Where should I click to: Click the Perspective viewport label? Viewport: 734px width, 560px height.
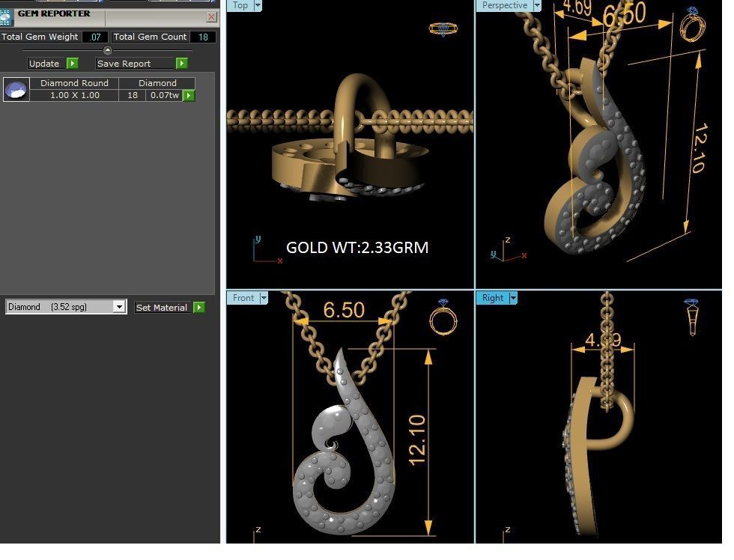click(x=505, y=5)
